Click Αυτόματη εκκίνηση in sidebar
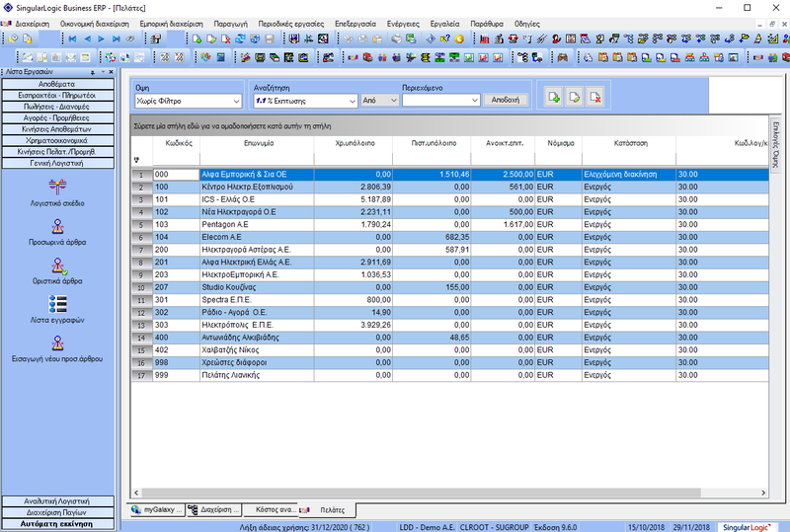Viewport: 790px width, 532px height. coord(58,524)
